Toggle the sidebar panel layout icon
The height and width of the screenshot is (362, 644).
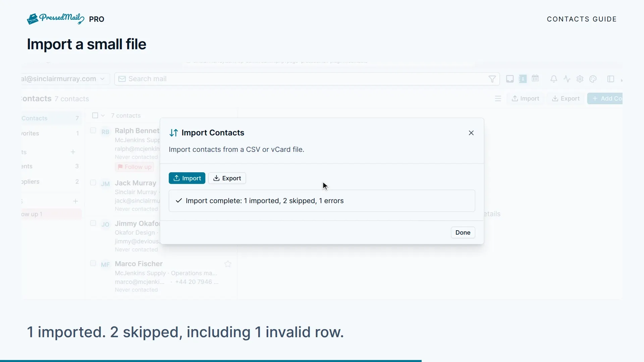click(610, 79)
